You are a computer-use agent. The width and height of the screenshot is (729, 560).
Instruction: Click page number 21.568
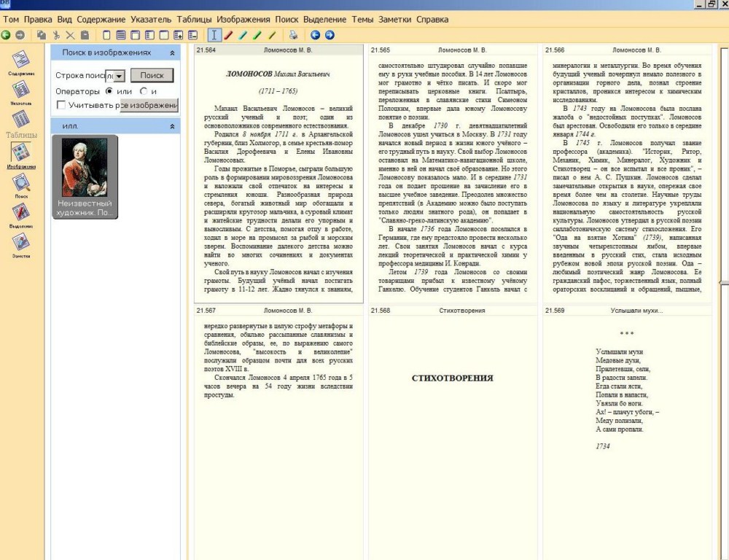(381, 311)
